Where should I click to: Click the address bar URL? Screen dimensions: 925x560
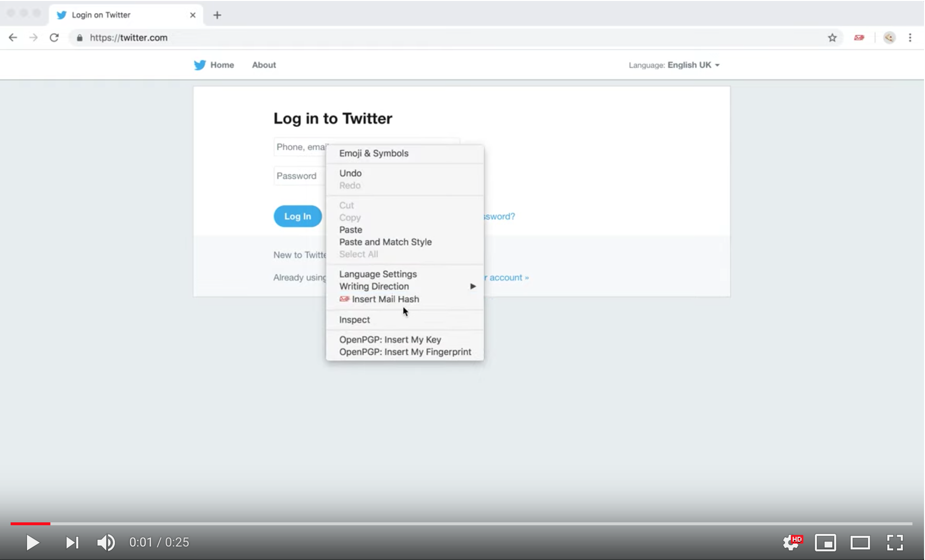[x=128, y=38]
